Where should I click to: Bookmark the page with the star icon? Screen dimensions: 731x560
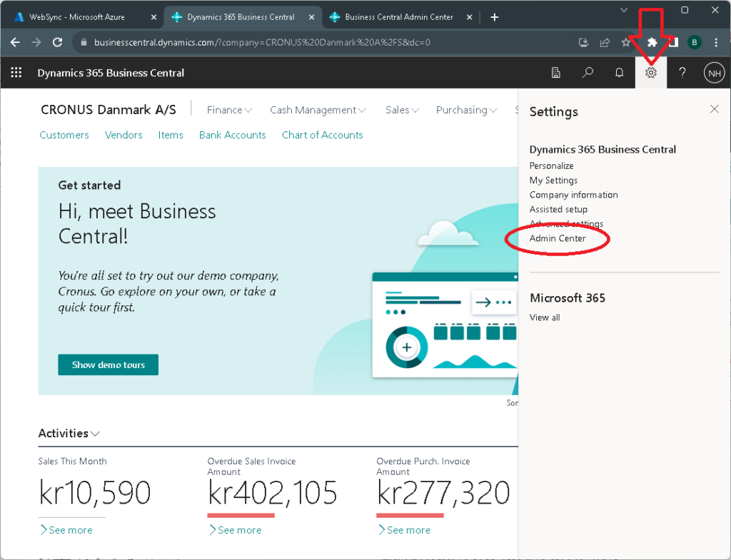(x=626, y=42)
